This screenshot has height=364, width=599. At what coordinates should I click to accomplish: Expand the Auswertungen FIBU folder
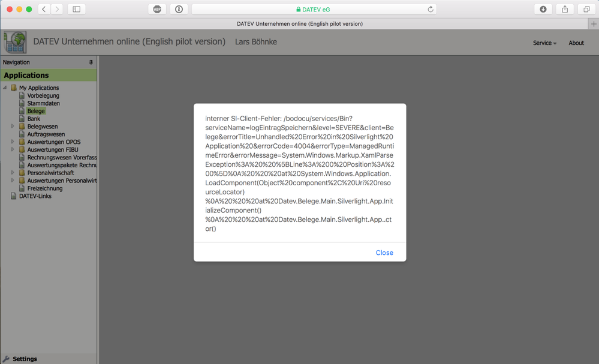coord(13,149)
